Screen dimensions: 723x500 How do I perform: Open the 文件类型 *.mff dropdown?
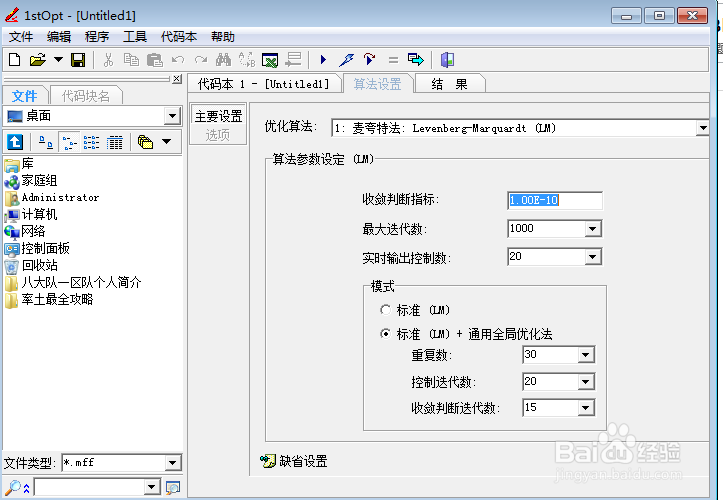[172, 463]
